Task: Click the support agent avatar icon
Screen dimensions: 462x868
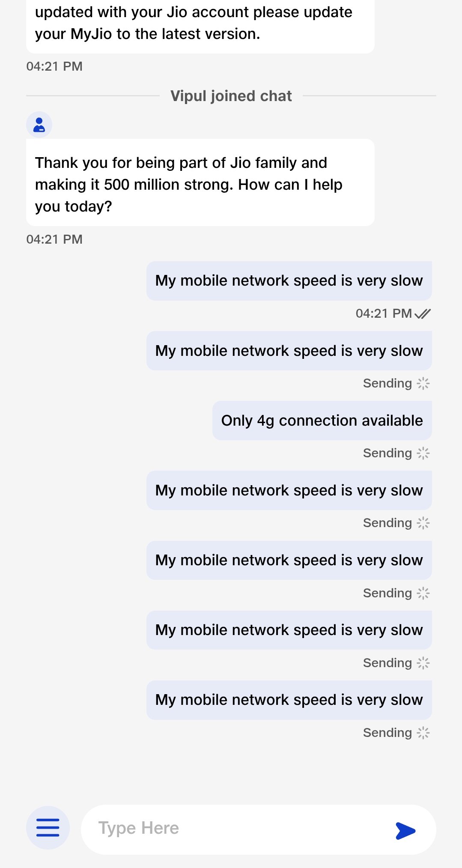Action: [39, 125]
